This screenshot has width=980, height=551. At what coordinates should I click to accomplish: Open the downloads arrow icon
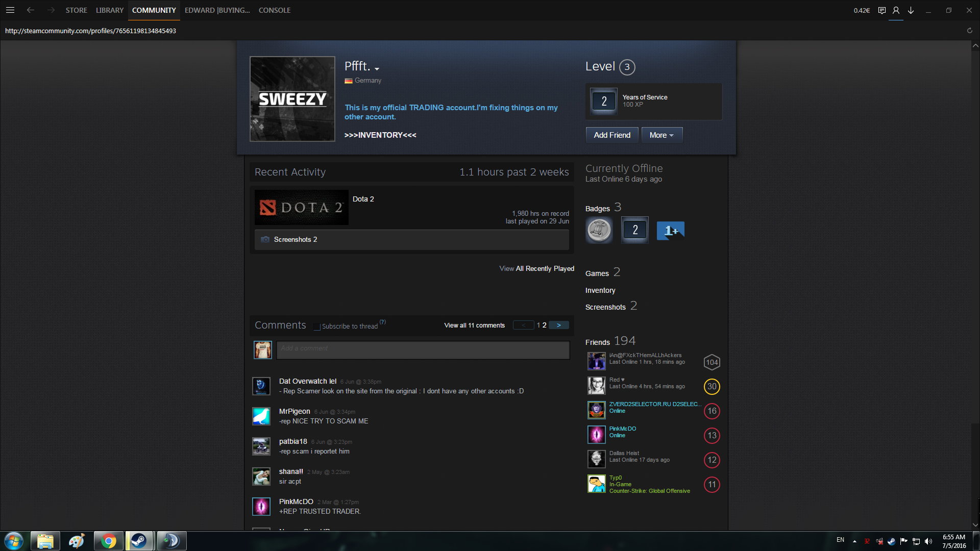click(x=911, y=10)
